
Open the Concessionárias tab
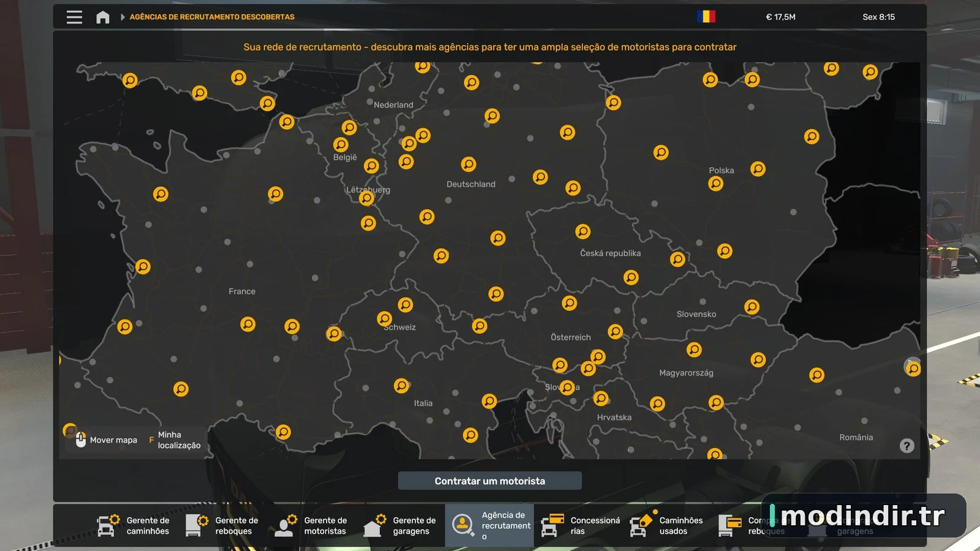point(578,525)
